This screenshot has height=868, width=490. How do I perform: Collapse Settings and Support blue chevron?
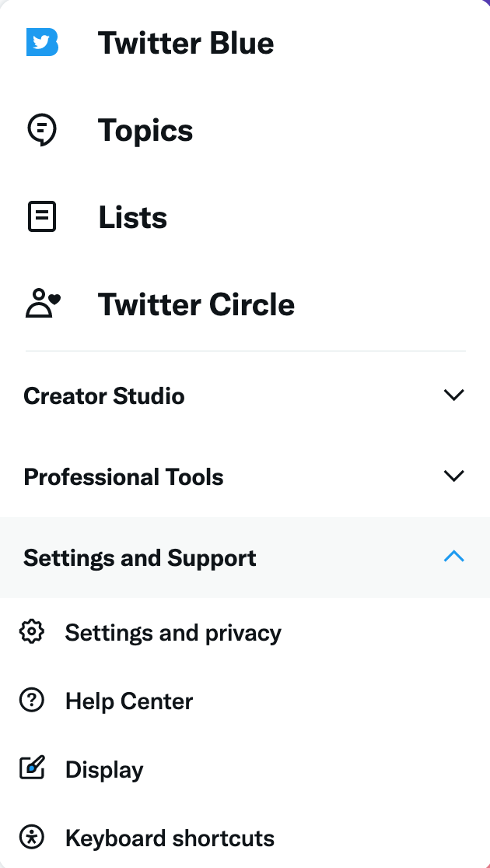453,557
